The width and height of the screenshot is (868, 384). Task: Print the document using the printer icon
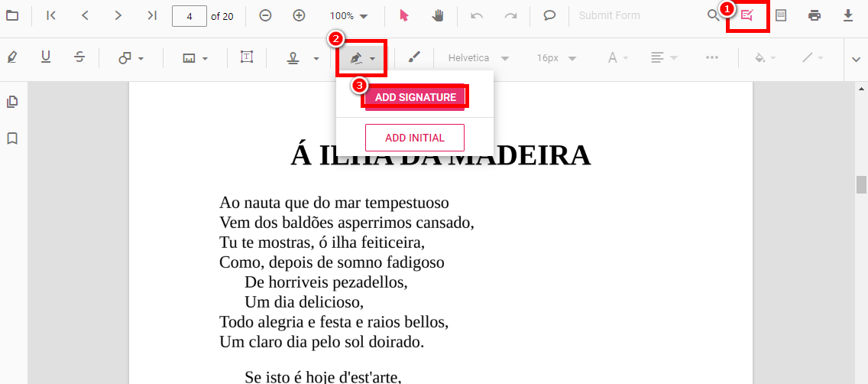click(815, 15)
